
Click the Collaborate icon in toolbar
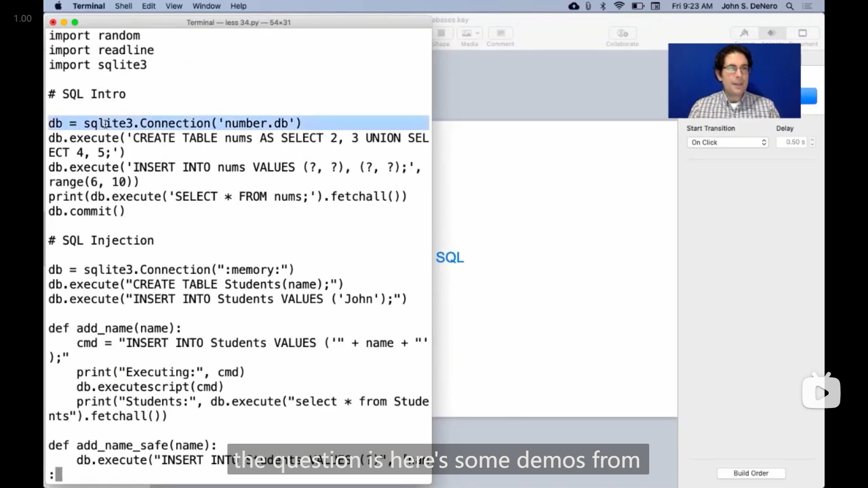[x=623, y=34]
